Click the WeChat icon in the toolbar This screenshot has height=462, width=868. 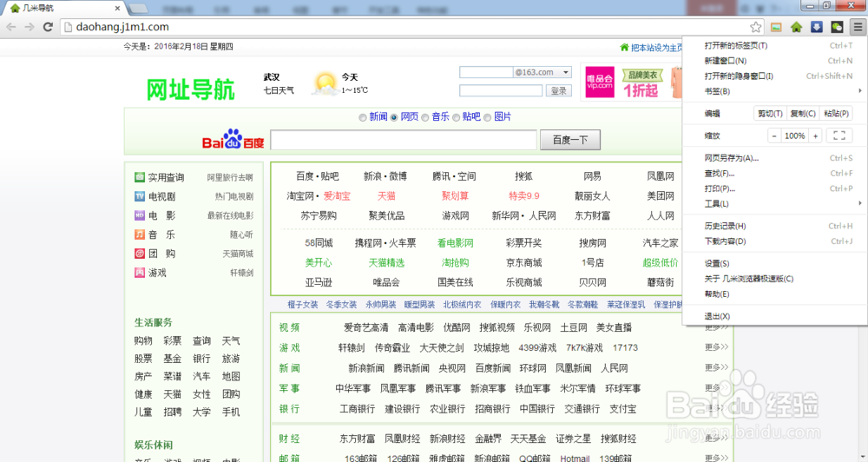[837, 27]
